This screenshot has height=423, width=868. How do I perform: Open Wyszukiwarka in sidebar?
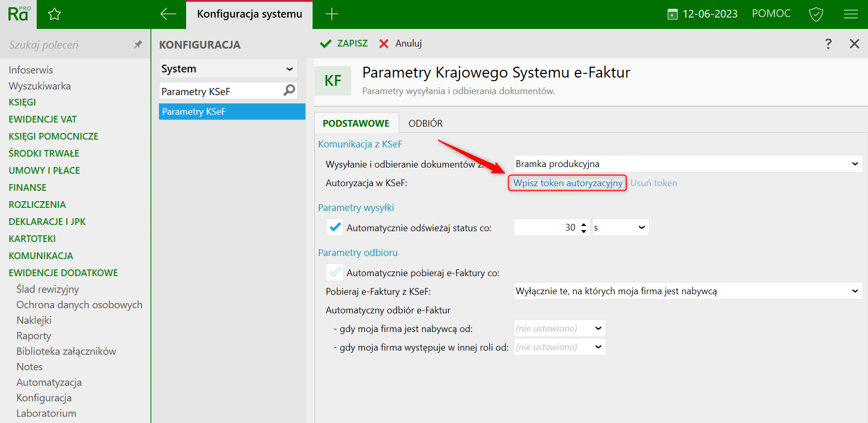point(40,86)
